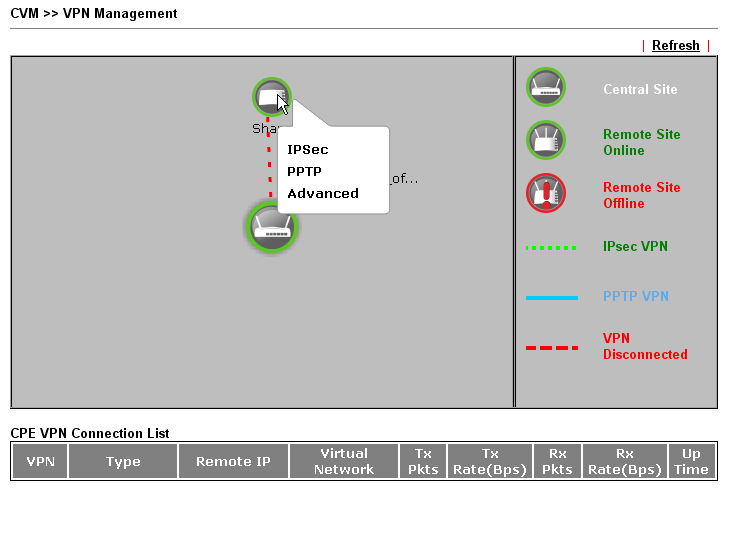This screenshot has height=533, width=732.
Task: Click the VPN column header
Action: pyautogui.click(x=40, y=461)
